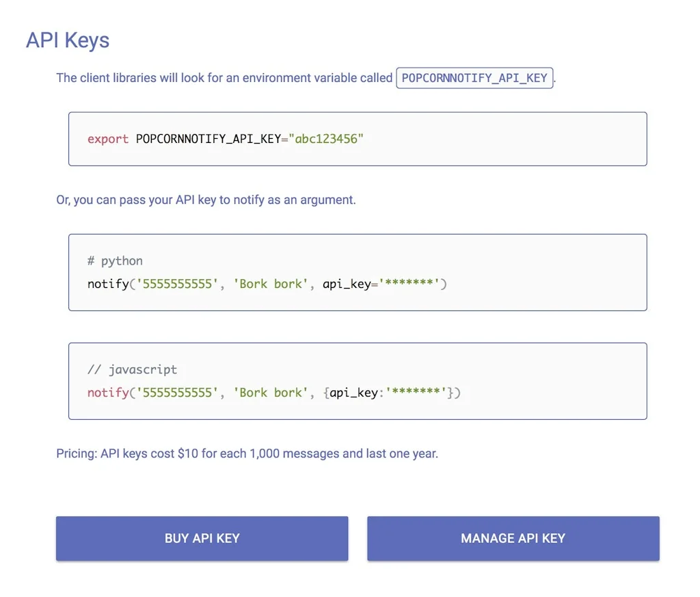Click the "client libraries will look for" sentence
This screenshot has width=700, height=597.
(x=224, y=78)
